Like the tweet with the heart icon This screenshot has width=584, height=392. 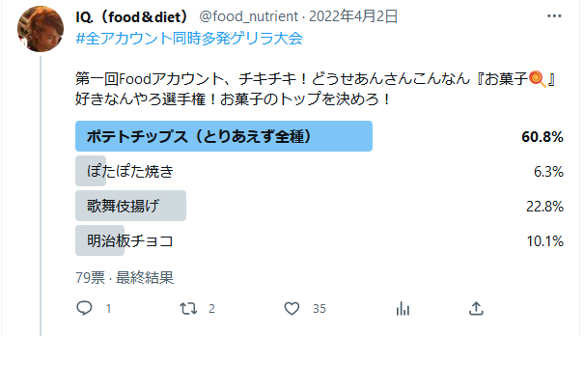tap(292, 309)
